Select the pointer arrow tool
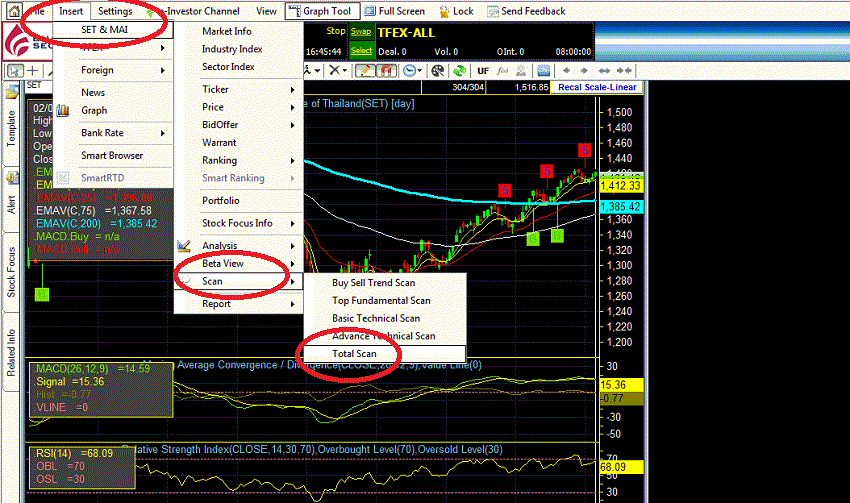Image resolution: width=850 pixels, height=503 pixels. [x=15, y=70]
